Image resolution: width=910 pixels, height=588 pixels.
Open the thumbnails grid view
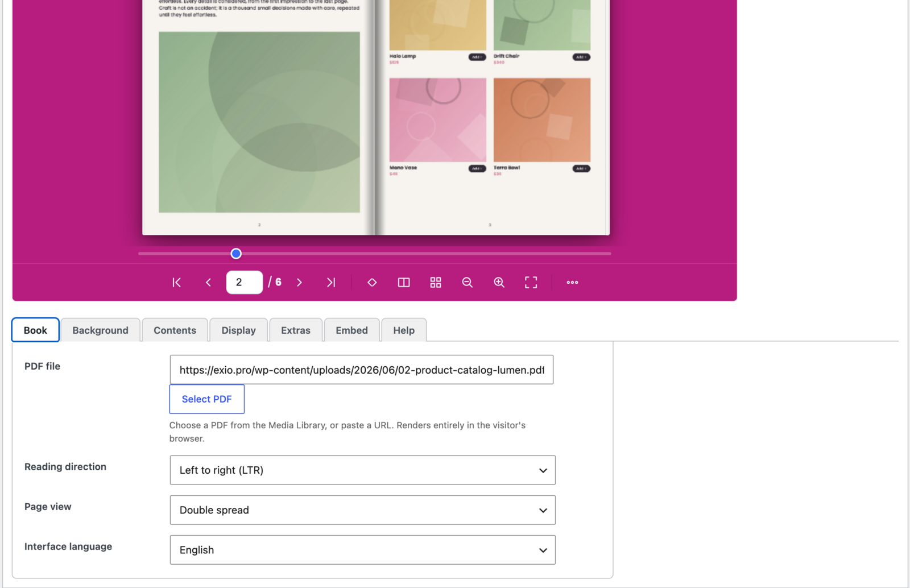pyautogui.click(x=436, y=282)
